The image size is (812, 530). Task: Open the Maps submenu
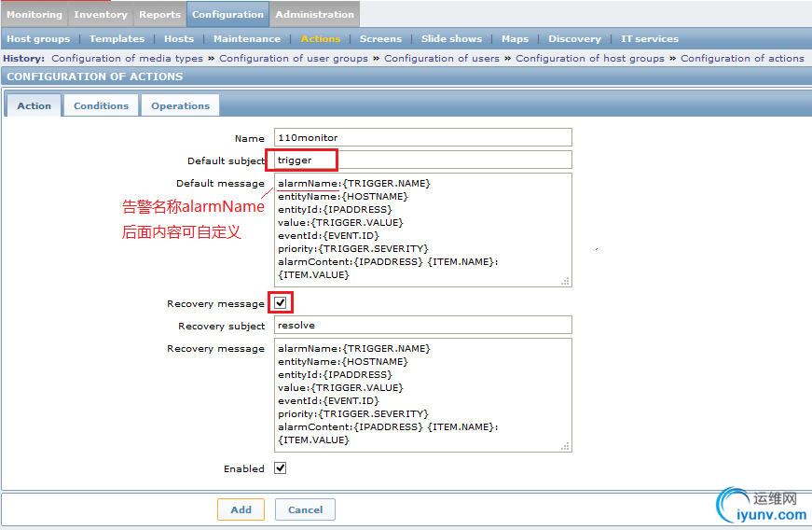point(515,39)
